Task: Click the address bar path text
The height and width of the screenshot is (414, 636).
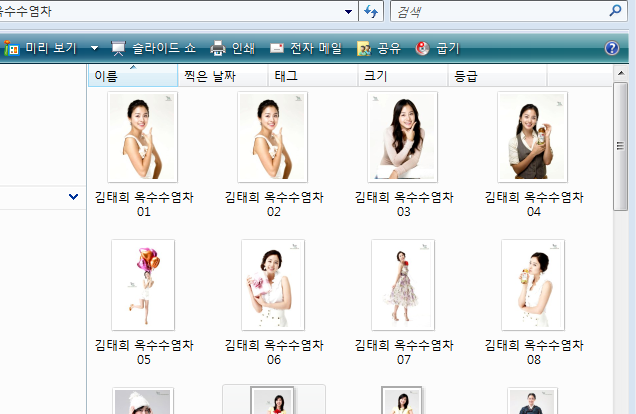Action: tap(26, 11)
